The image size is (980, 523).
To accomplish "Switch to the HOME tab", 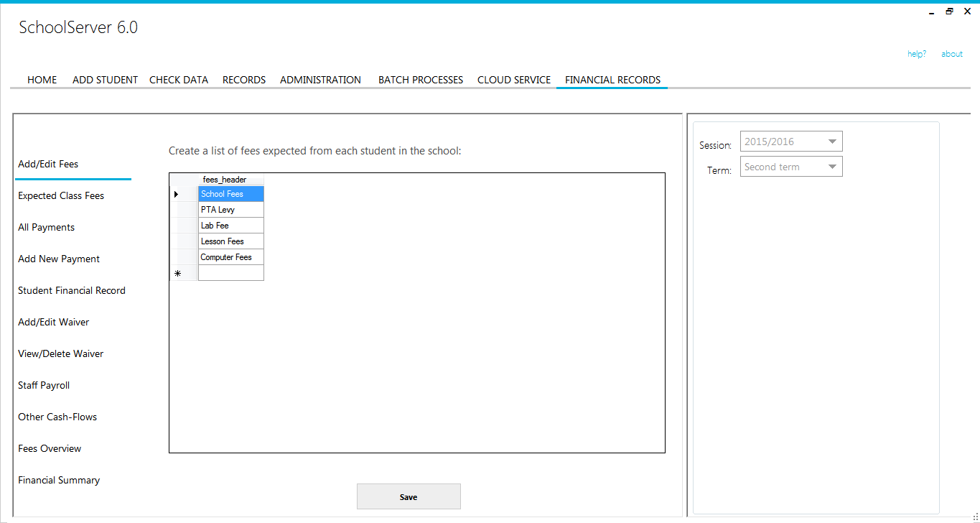I will (42, 80).
